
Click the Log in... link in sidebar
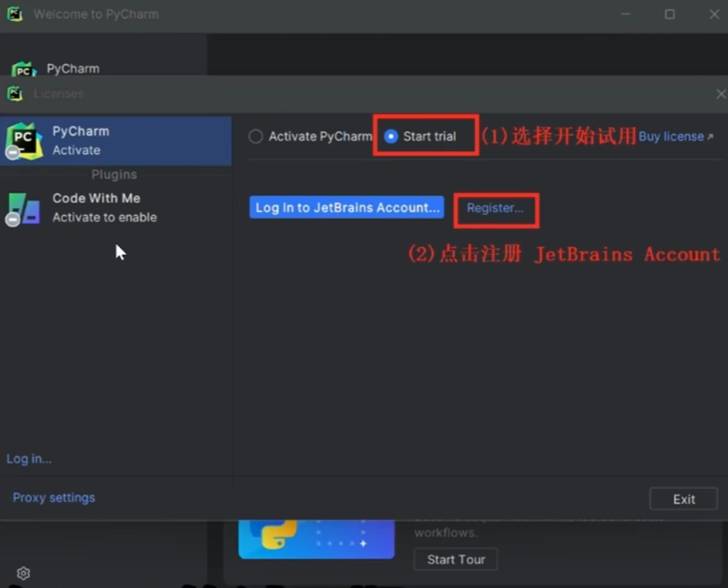pyautogui.click(x=29, y=459)
